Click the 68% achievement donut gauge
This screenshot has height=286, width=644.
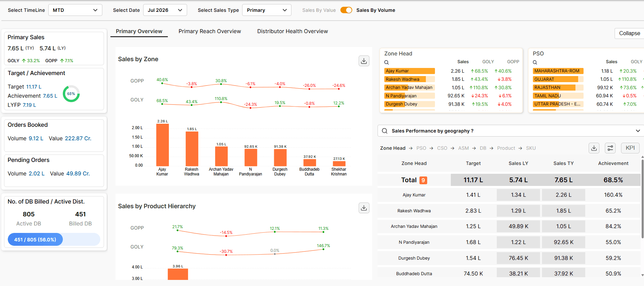tap(71, 94)
